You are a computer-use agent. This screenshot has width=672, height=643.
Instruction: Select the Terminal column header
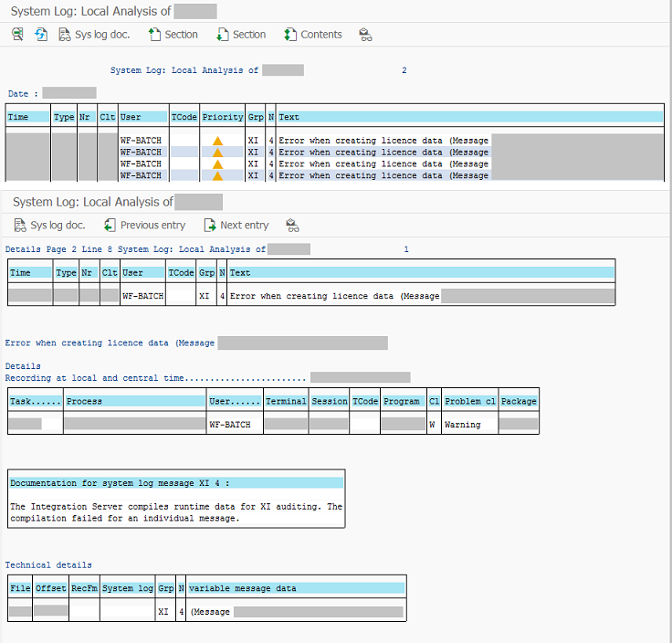click(x=286, y=401)
